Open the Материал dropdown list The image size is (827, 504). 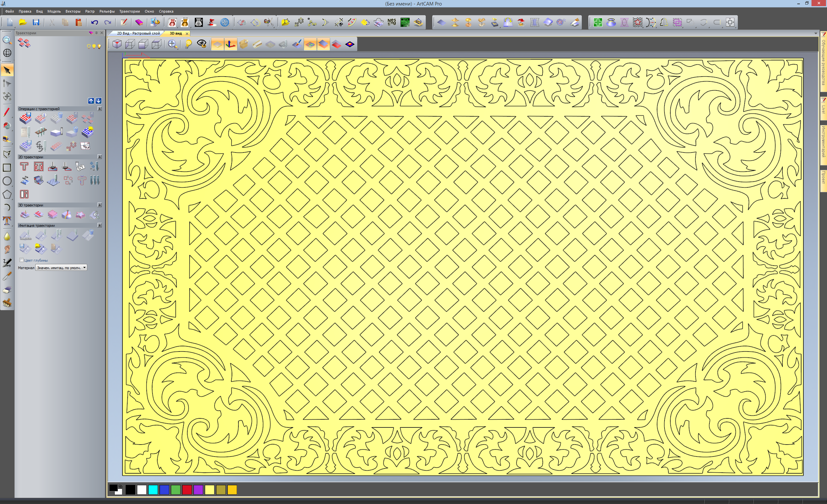click(85, 268)
